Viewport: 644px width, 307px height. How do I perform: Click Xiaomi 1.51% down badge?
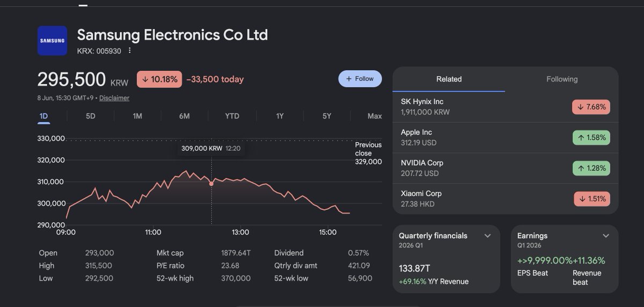tap(592, 199)
